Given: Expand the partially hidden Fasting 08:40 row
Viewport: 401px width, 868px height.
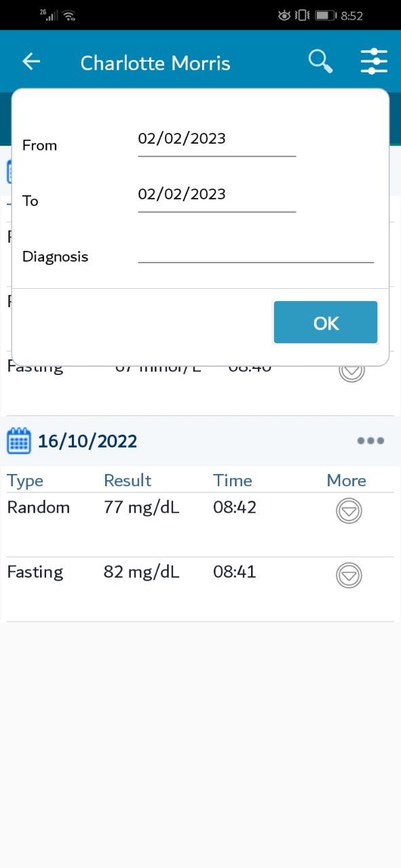Looking at the screenshot, I should (x=351, y=373).
